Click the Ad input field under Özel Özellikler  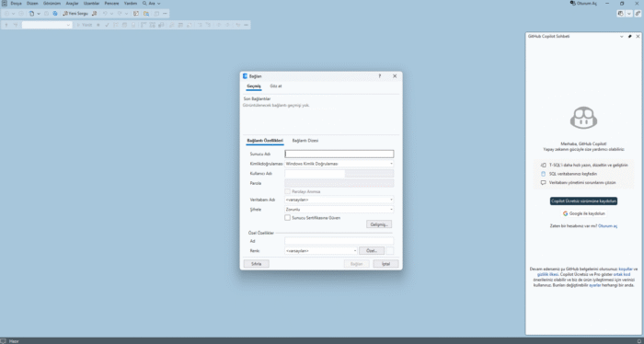tap(339, 241)
